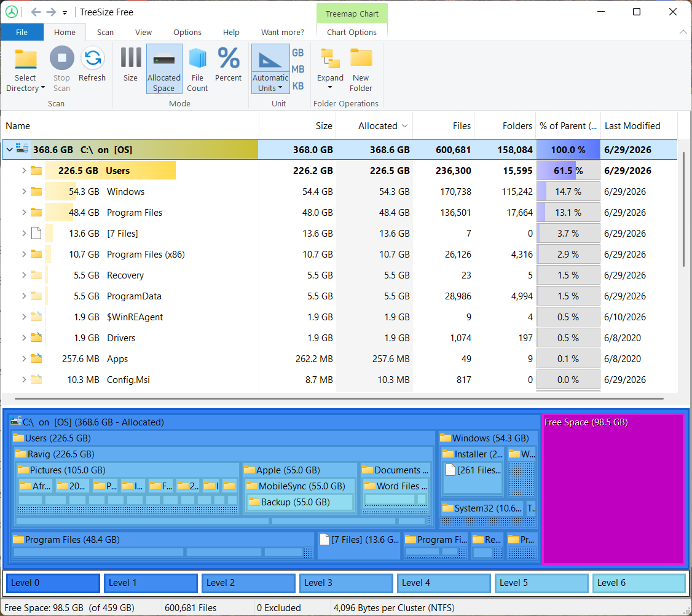This screenshot has width=692, height=616.
Task: Open the Scan ribbon tab
Action: (105, 32)
